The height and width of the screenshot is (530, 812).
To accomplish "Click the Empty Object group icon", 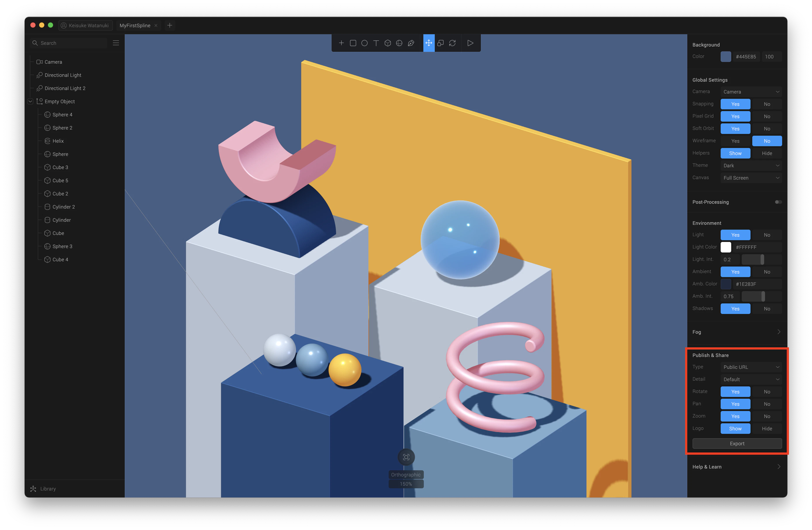I will pos(40,101).
